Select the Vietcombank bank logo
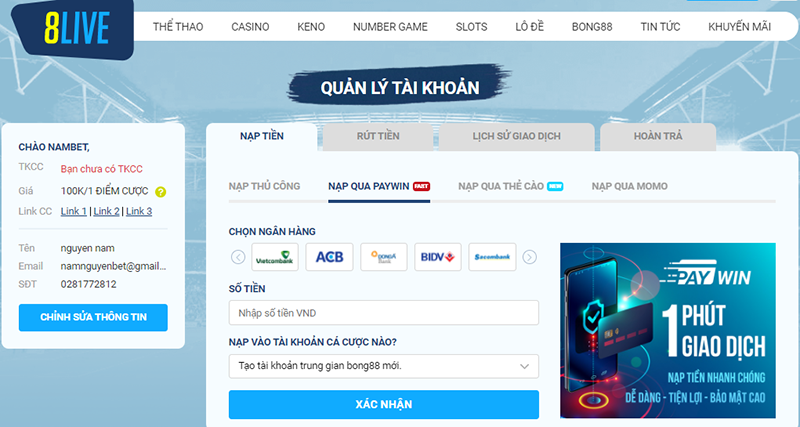The width and height of the screenshot is (800, 427). [x=275, y=257]
